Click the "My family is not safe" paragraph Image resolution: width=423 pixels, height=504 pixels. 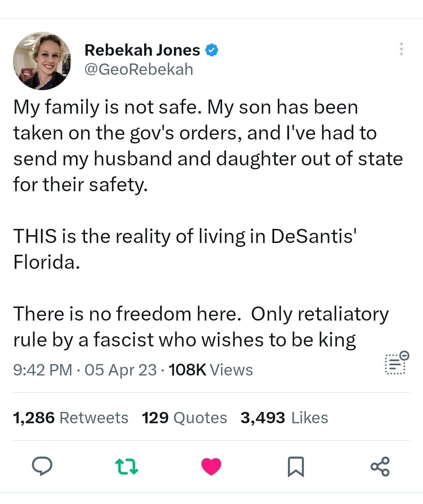tap(208, 145)
